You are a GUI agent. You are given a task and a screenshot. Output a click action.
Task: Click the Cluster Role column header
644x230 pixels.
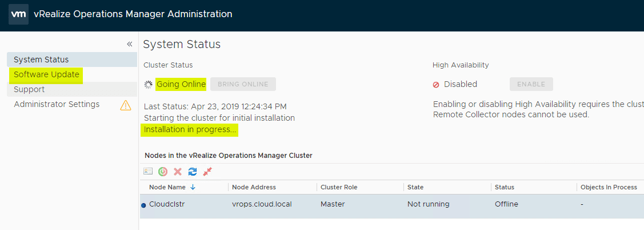tap(339, 187)
